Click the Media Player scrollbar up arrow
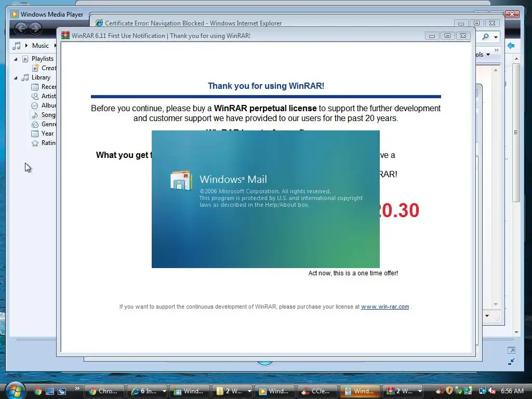This screenshot has width=532, height=399. point(516,59)
